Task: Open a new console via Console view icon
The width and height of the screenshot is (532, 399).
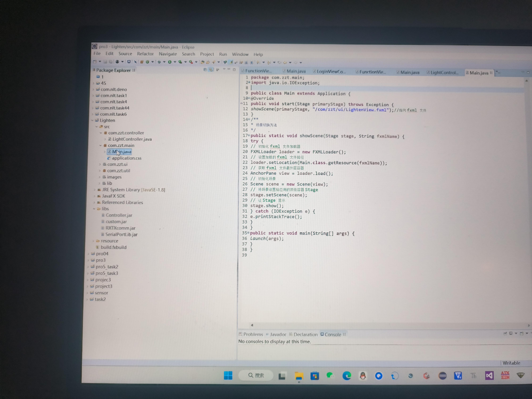Action: [521, 334]
